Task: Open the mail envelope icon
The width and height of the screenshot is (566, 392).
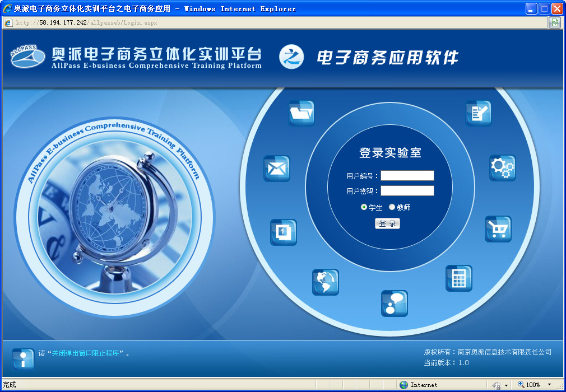Action: [x=276, y=169]
